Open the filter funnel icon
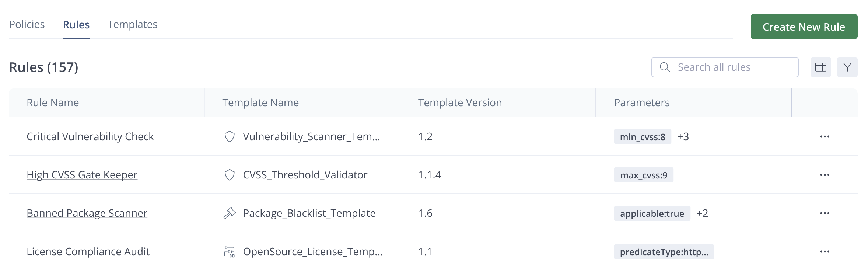 pyautogui.click(x=847, y=67)
